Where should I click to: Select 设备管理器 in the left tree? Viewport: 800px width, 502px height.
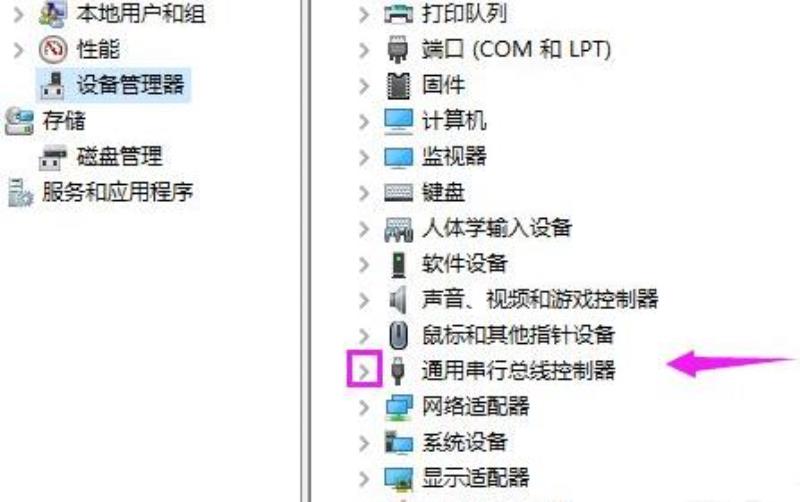(x=130, y=85)
